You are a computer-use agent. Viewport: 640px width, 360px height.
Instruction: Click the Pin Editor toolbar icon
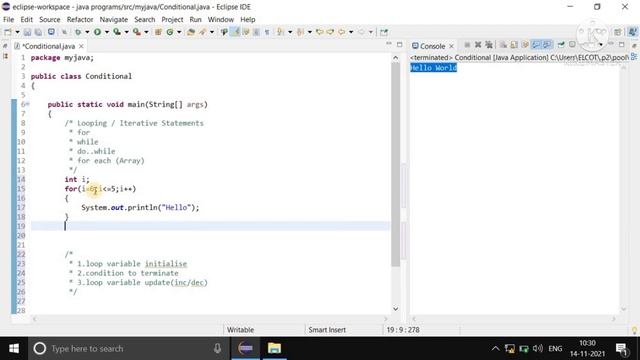pos(384,32)
